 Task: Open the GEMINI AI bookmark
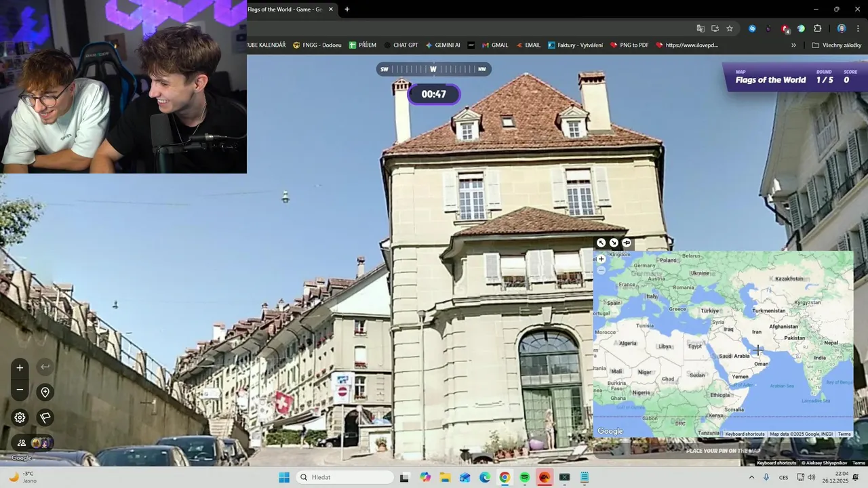click(443, 45)
